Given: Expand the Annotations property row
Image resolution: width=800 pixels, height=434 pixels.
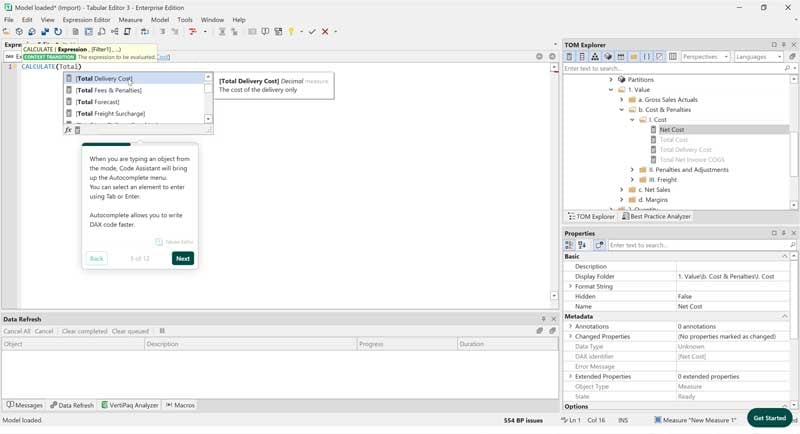Looking at the screenshot, I should [570, 326].
